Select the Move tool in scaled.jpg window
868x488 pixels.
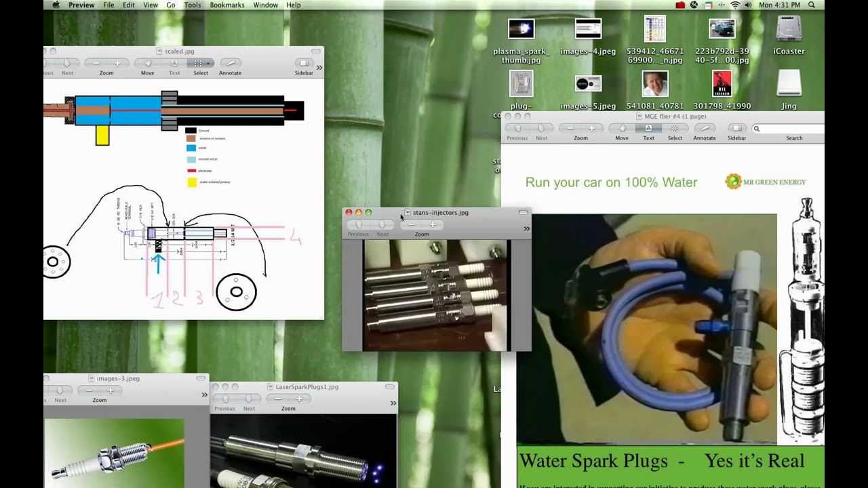(147, 63)
